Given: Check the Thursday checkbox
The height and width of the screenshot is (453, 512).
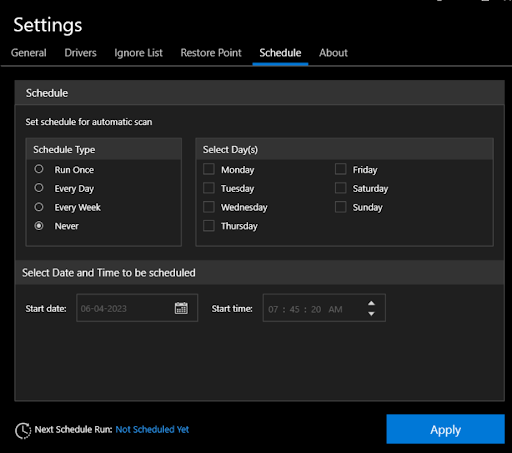Looking at the screenshot, I should click(209, 226).
